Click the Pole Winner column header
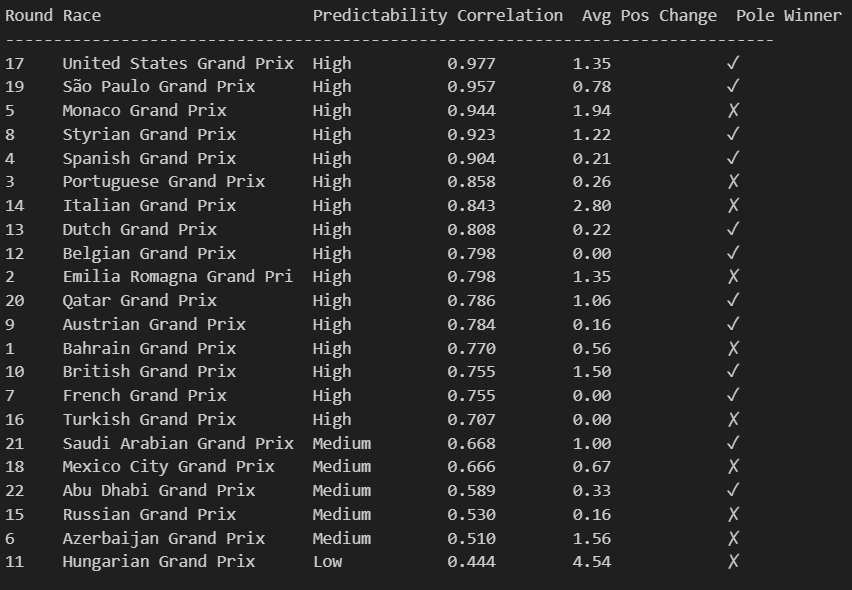The width and height of the screenshot is (852, 590). 789,15
